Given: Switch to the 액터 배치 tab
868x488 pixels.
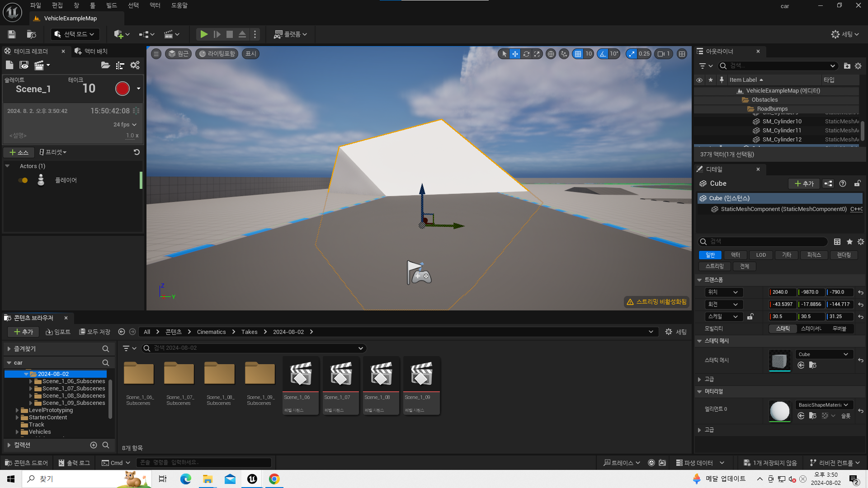Looking at the screenshot, I should 91,52.
